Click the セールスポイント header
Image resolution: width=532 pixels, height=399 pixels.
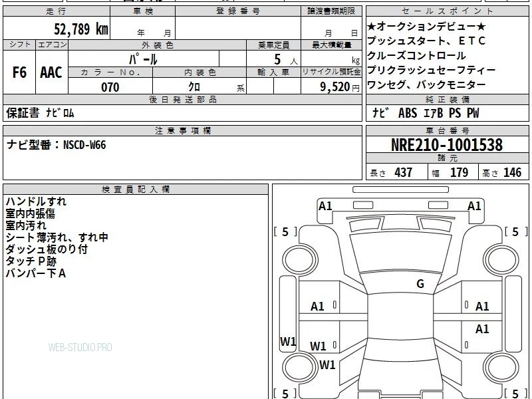(447, 11)
